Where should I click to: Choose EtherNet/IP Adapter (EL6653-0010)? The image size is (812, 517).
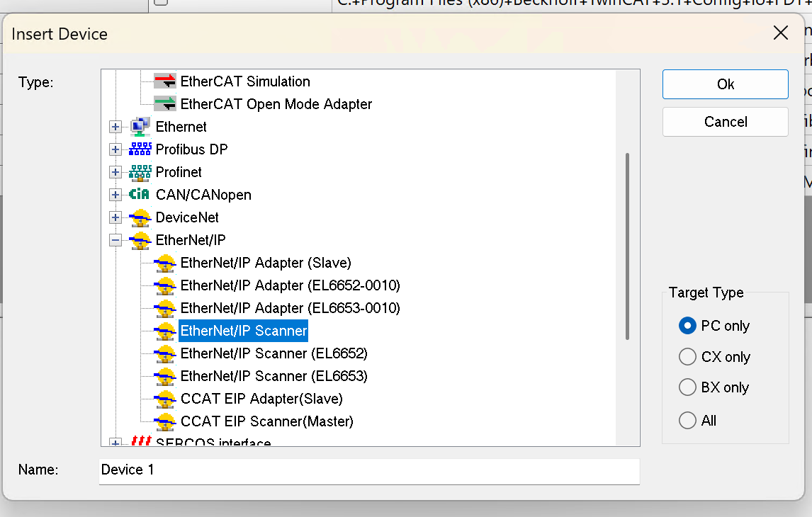[x=290, y=309]
